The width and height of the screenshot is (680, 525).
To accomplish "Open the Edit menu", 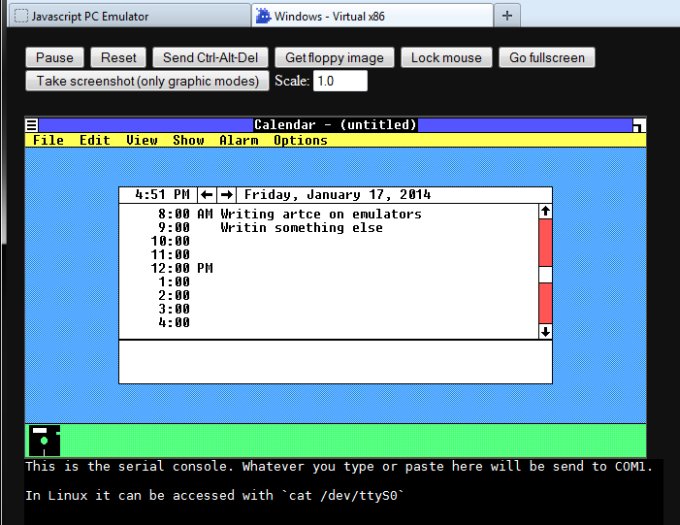I will [x=95, y=140].
